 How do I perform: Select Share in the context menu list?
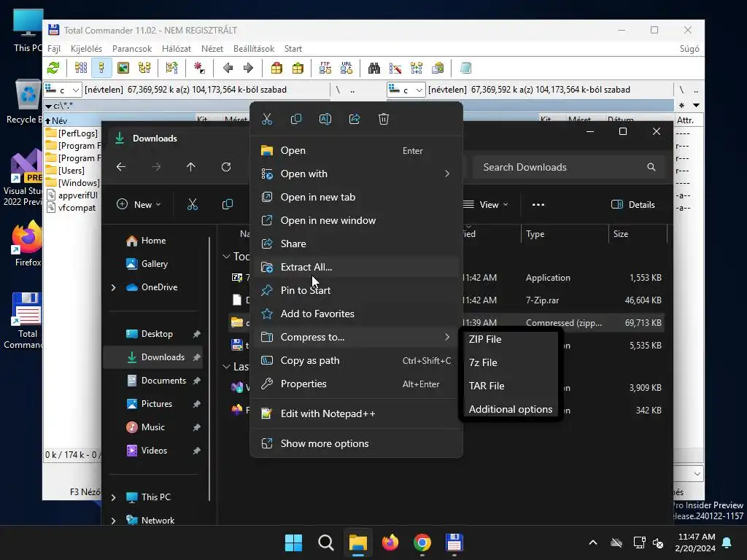point(356,244)
